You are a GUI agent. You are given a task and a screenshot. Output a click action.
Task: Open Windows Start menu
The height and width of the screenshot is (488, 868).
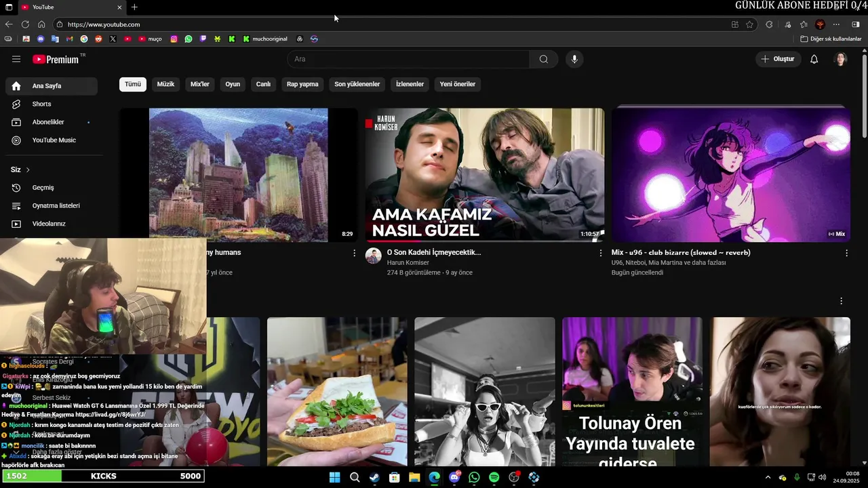334,477
